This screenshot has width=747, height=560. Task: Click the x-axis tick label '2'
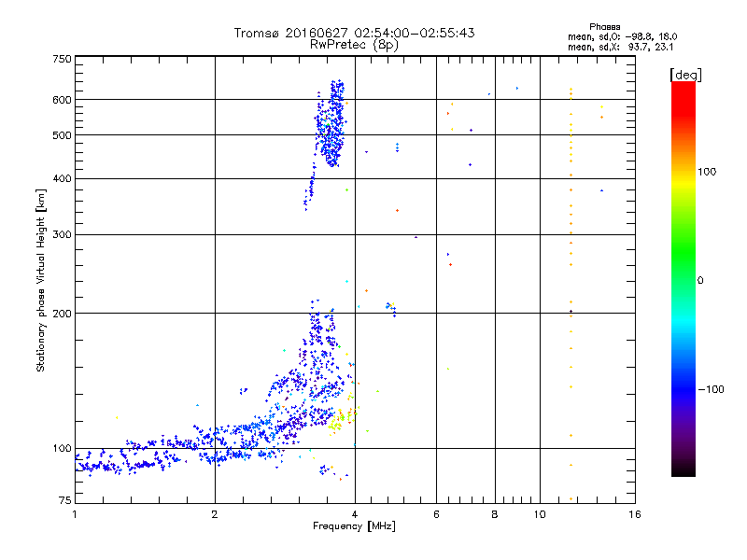coord(215,514)
